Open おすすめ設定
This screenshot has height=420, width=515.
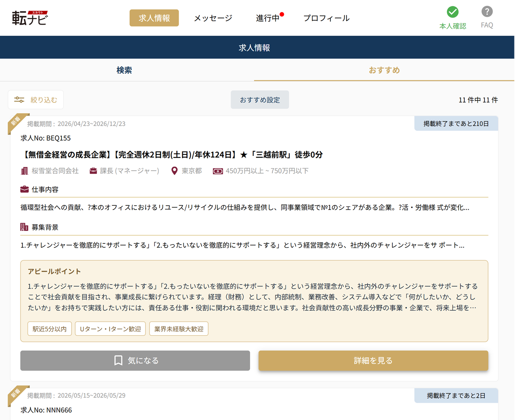click(x=260, y=100)
